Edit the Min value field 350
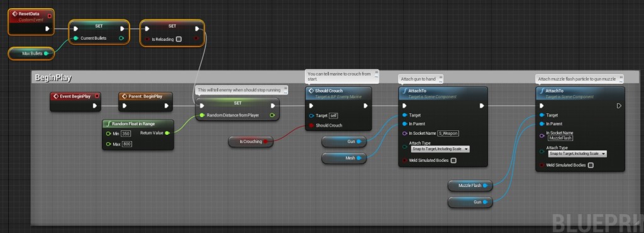The height and width of the screenshot is (233, 644). pyautogui.click(x=126, y=134)
